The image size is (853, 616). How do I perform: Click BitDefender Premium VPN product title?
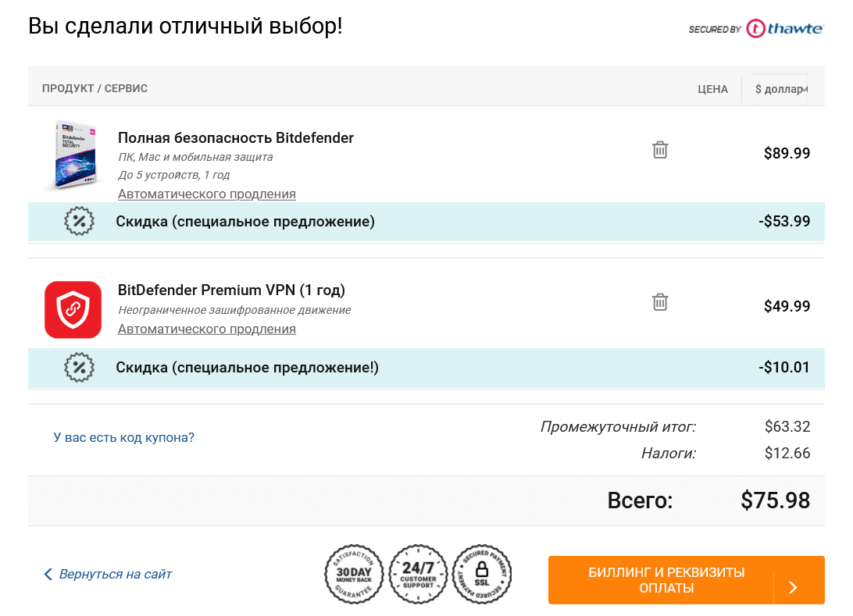232,290
